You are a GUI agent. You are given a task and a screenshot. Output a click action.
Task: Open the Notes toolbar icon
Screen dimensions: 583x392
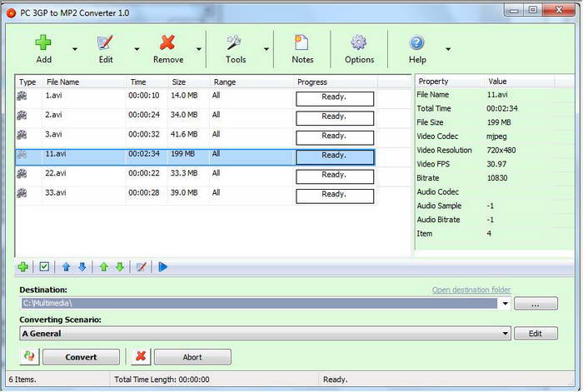coord(301,42)
